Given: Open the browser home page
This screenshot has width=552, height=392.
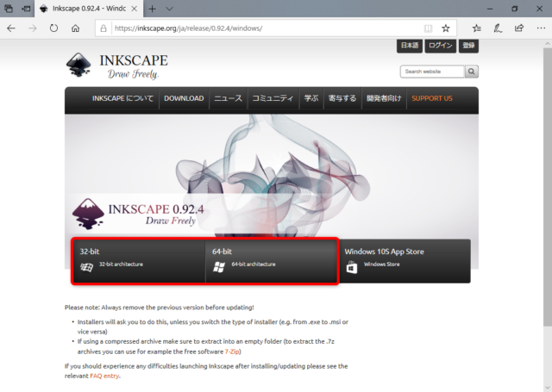Looking at the screenshot, I should (75, 28).
